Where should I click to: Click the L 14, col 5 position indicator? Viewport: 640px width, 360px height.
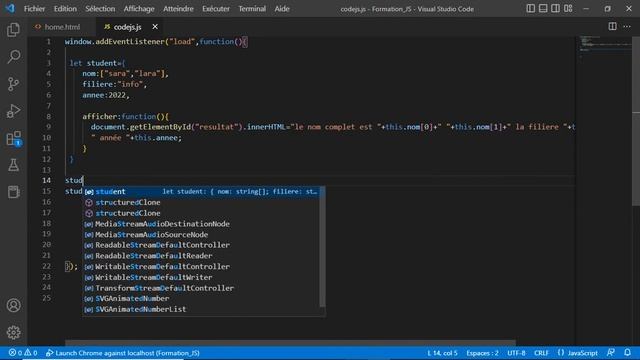(442, 353)
